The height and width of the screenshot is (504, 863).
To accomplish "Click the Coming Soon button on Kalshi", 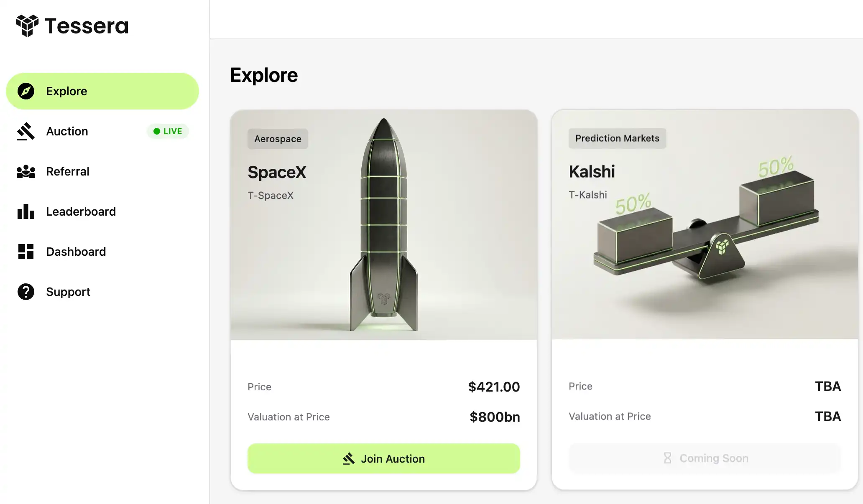I will 705,458.
